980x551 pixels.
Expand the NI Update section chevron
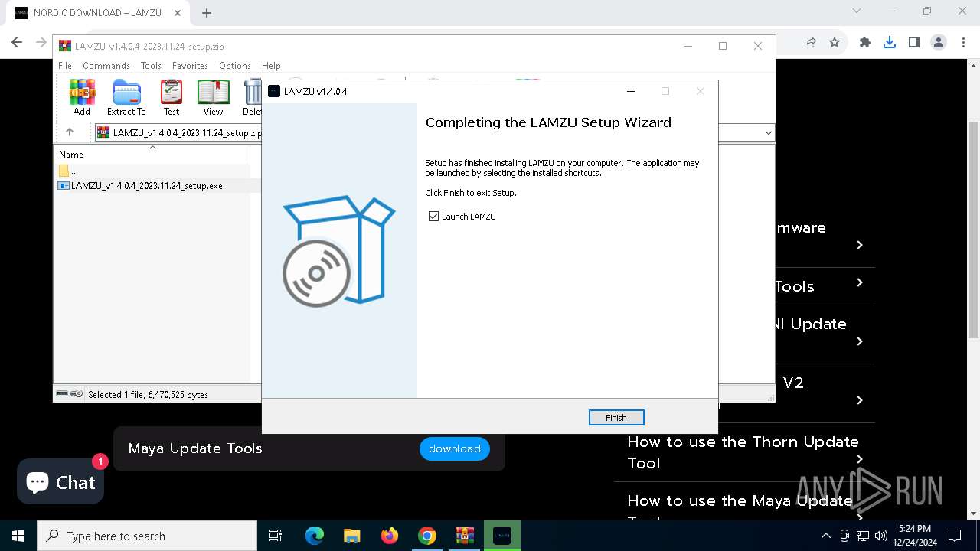860,341
